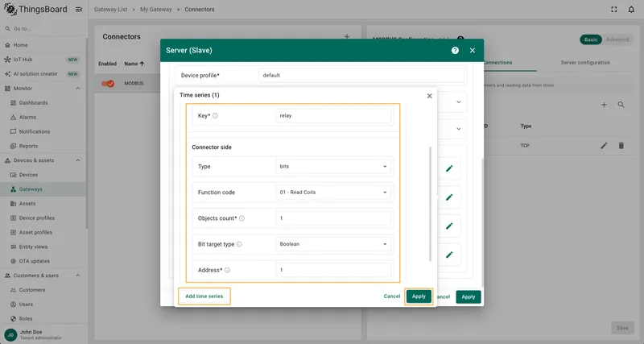Viewport: 644px width, 344px height.
Task: Apply the Time series changes
Action: (x=419, y=296)
